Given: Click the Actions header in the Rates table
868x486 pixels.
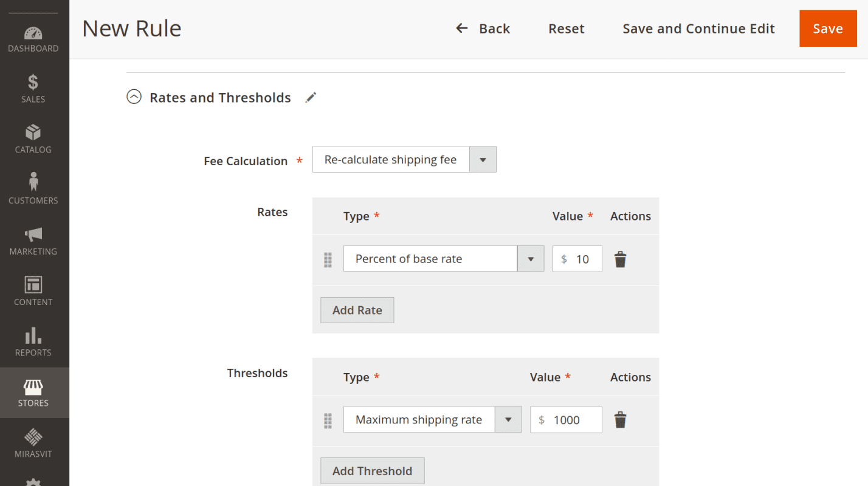Looking at the screenshot, I should coord(630,216).
